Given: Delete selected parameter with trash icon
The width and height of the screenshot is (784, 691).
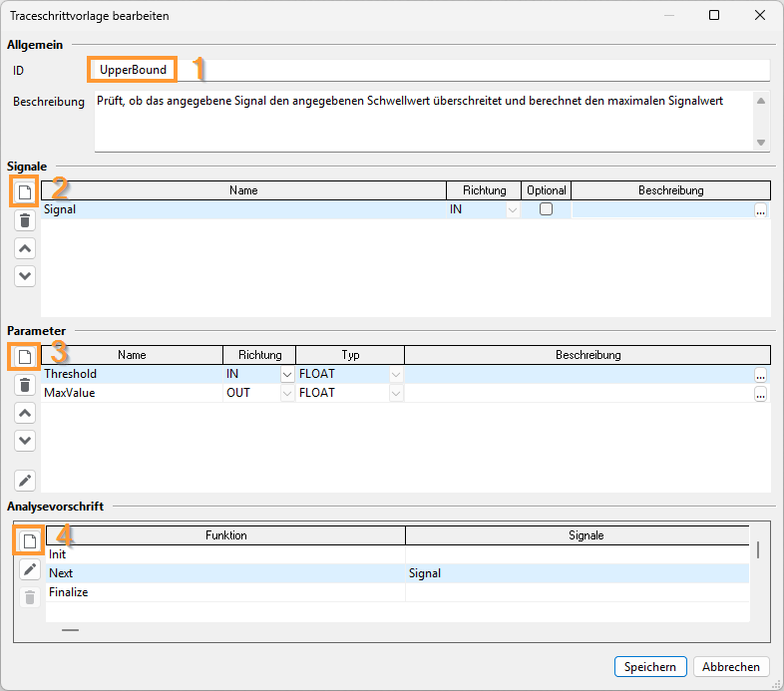Looking at the screenshot, I should 25,385.
